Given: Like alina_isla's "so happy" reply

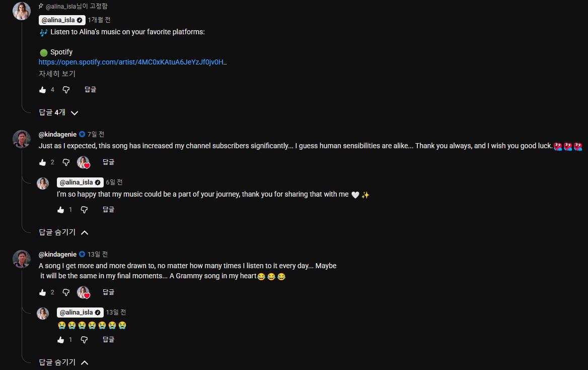Looking at the screenshot, I should pyautogui.click(x=61, y=210).
